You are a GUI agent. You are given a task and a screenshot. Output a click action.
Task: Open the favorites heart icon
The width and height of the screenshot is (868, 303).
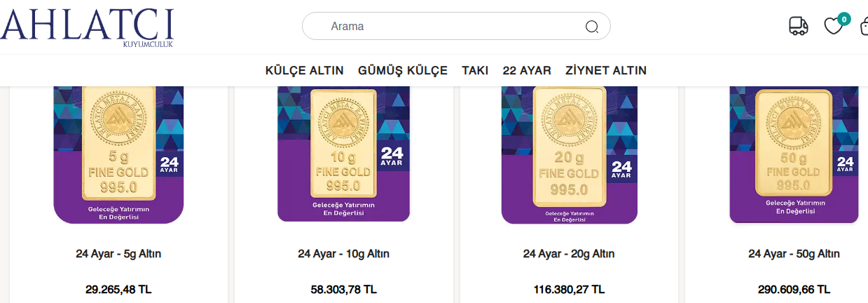833,26
